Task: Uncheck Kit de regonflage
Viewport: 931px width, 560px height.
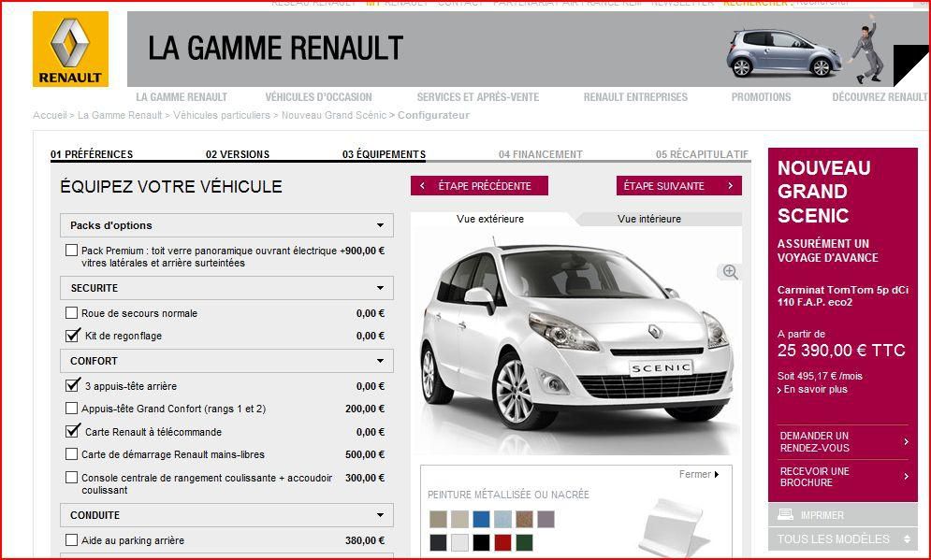Action: [72, 336]
